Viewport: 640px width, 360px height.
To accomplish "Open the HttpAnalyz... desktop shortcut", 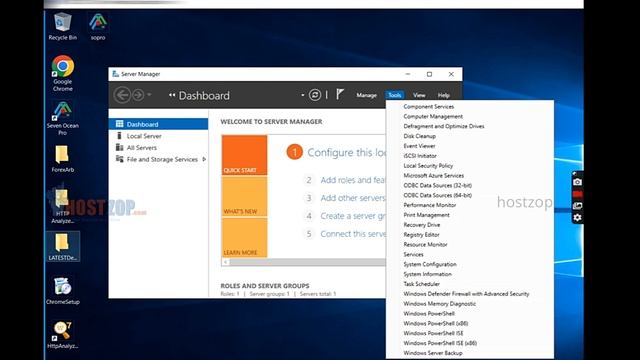I will (62, 335).
